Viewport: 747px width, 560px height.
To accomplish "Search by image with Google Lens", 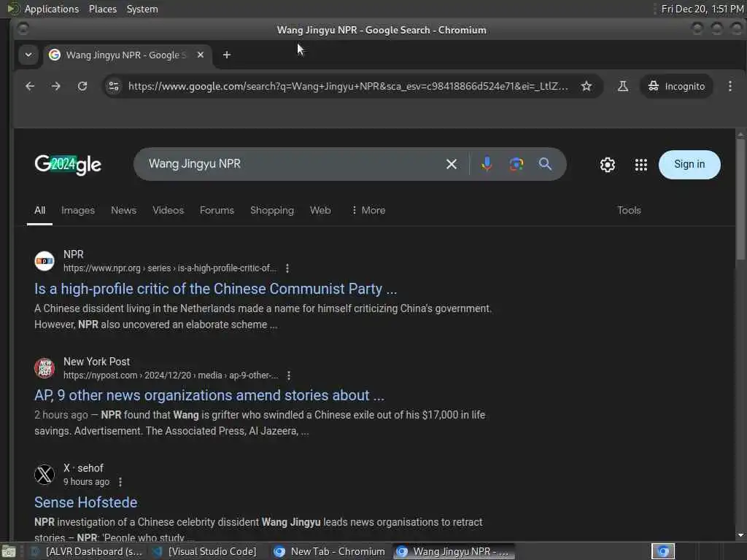I will (516, 164).
